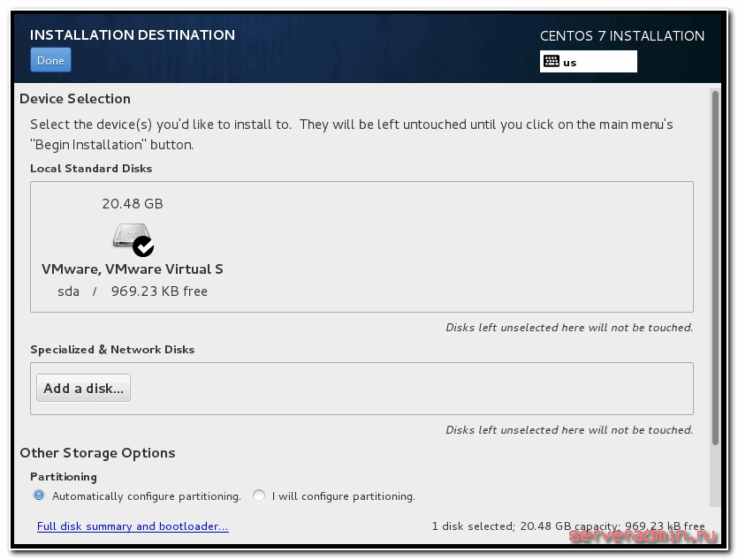This screenshot has width=738, height=560.
Task: Click the '1 disk selected' status summary
Action: click(x=567, y=526)
